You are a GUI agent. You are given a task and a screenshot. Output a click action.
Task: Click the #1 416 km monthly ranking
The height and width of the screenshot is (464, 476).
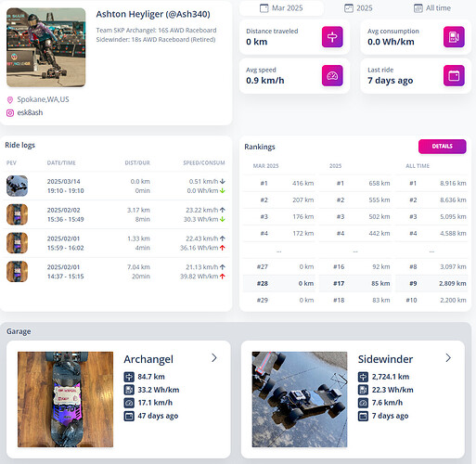(279, 184)
